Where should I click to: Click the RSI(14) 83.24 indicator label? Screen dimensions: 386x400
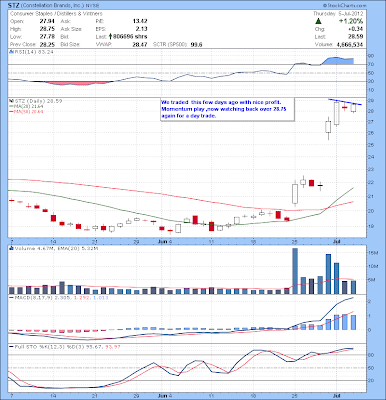click(33, 52)
